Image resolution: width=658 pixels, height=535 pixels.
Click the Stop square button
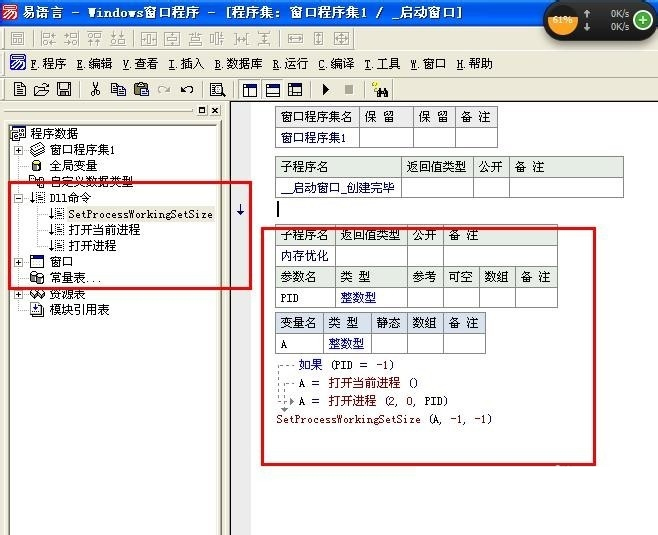[348, 89]
